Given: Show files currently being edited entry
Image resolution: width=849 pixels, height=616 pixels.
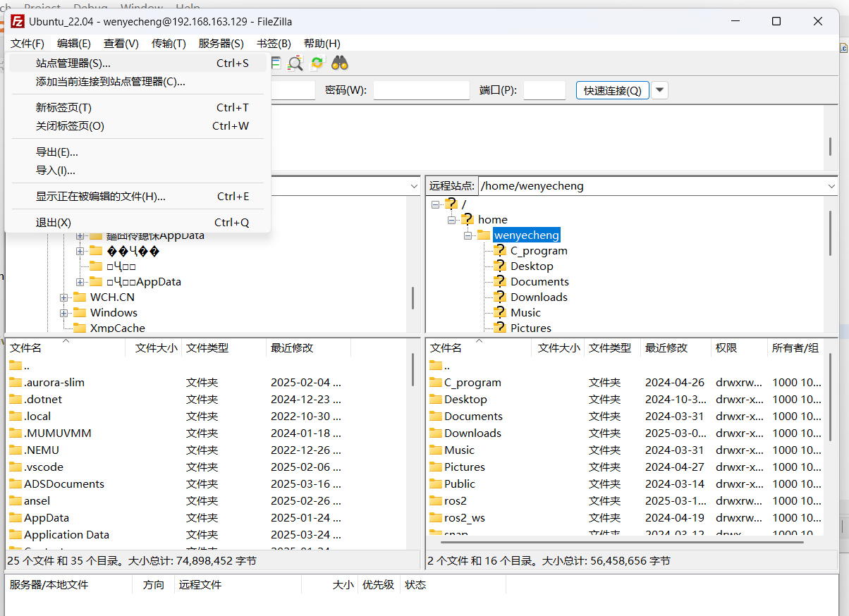Looking at the screenshot, I should tap(137, 197).
